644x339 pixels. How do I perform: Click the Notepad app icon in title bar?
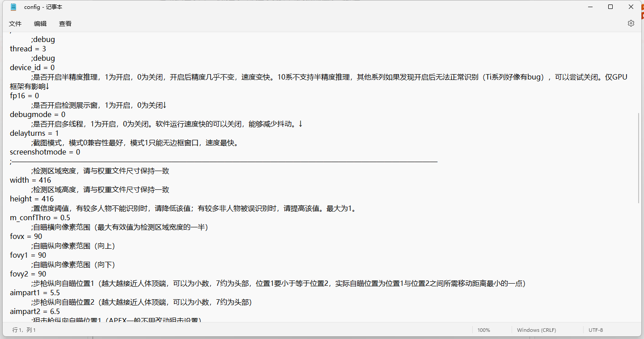point(13,7)
